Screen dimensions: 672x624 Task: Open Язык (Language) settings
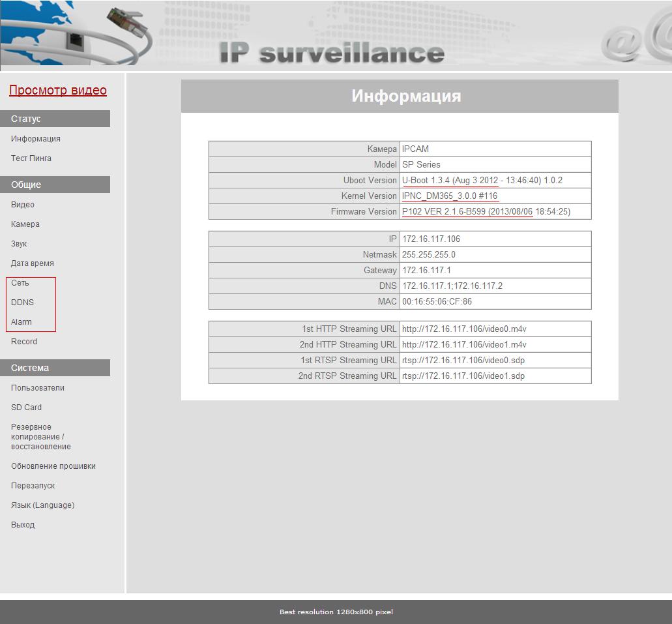click(42, 505)
